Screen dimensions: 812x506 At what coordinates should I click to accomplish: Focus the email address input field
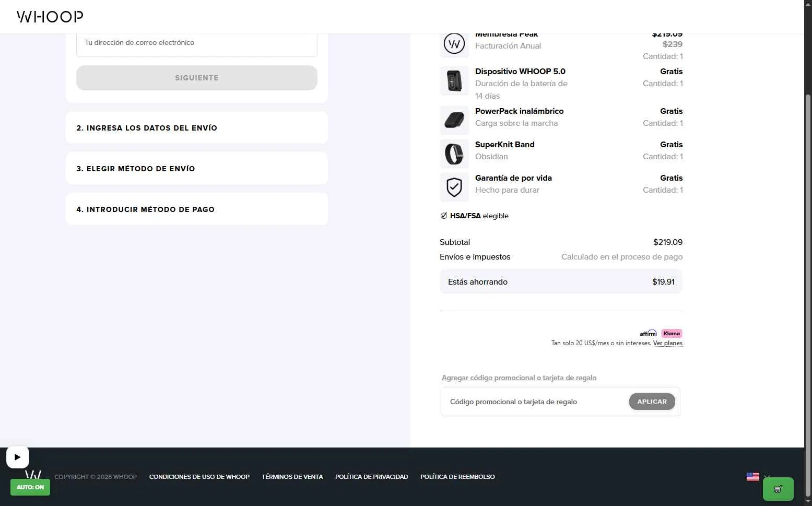(x=197, y=43)
